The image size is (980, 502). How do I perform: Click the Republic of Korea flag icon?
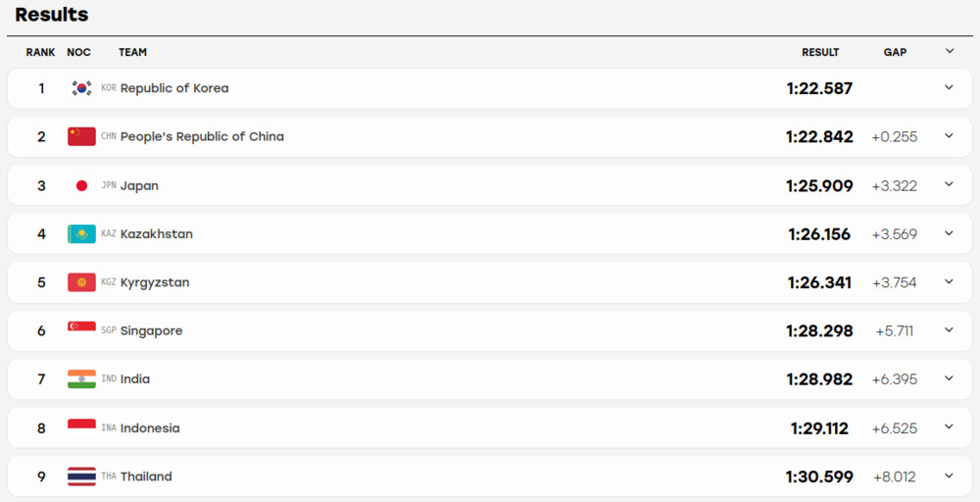(x=81, y=88)
